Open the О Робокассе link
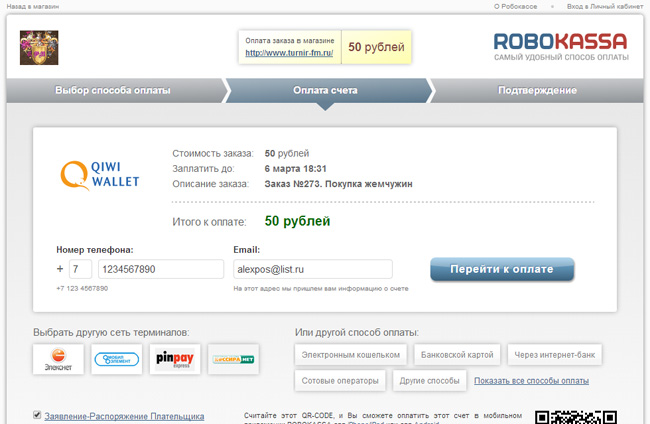650x424 pixels. pos(515,6)
